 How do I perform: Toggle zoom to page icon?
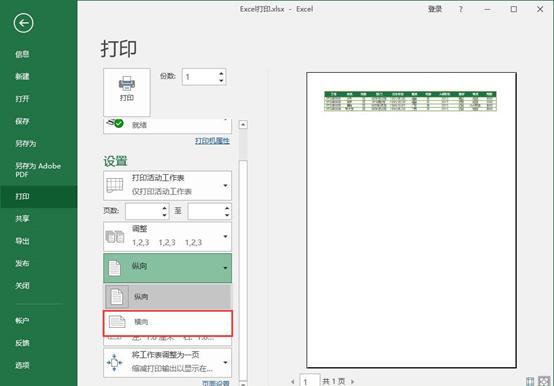(544, 381)
